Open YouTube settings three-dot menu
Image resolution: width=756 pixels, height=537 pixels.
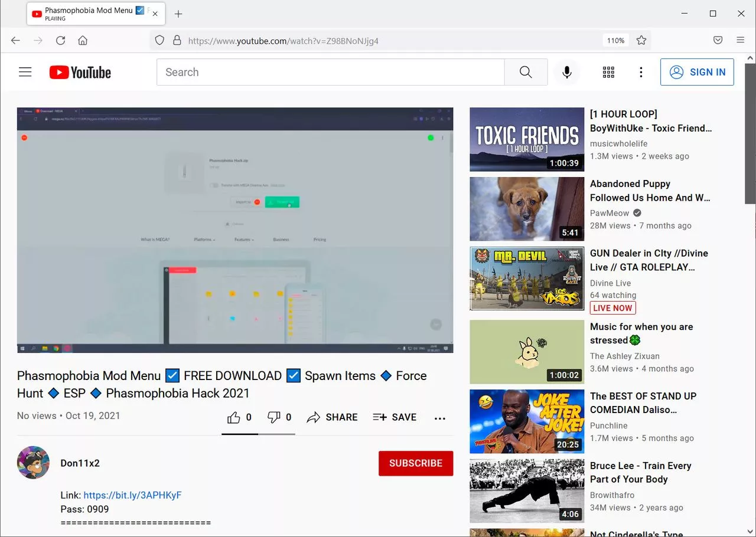(x=641, y=72)
